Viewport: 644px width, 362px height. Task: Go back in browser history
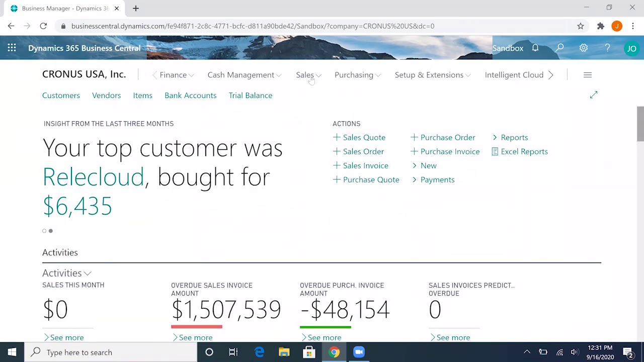[11, 26]
